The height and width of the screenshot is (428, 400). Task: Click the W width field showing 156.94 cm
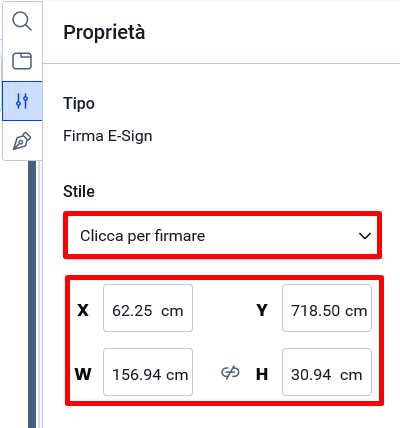click(x=148, y=372)
